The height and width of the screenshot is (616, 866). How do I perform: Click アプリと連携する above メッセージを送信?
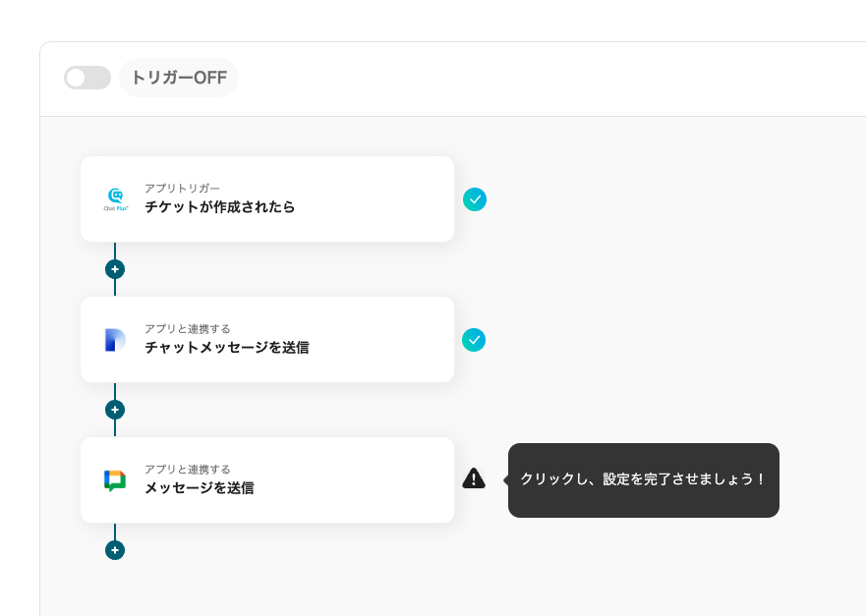188,469
